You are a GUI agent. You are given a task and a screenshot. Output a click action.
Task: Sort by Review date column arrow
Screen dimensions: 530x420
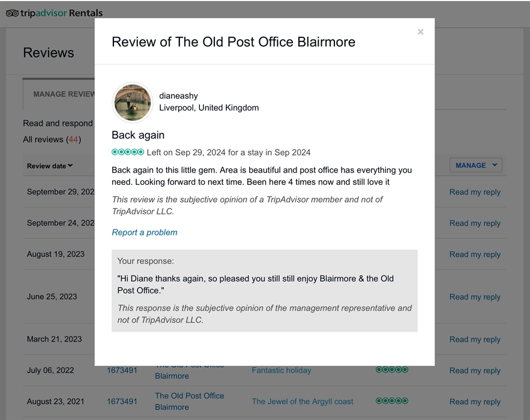(70, 166)
